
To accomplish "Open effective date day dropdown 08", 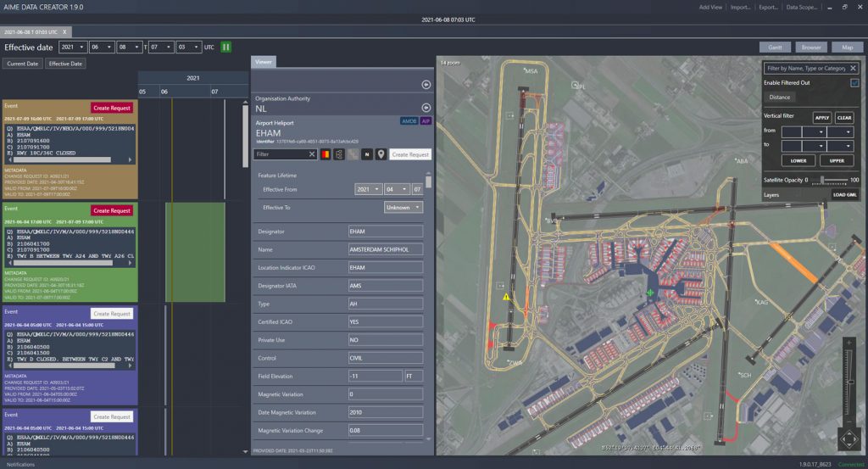I will click(x=130, y=47).
